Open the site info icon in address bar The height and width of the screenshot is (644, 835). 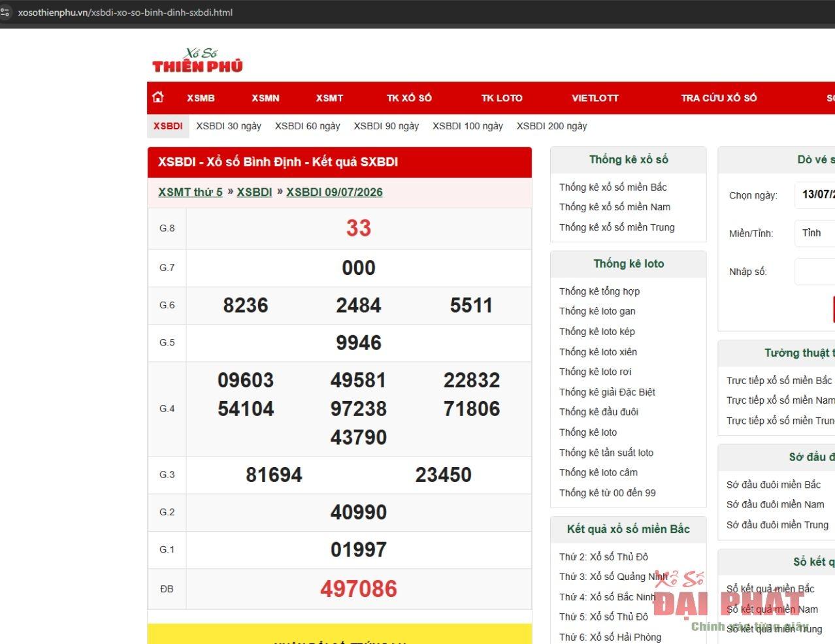coord(5,12)
